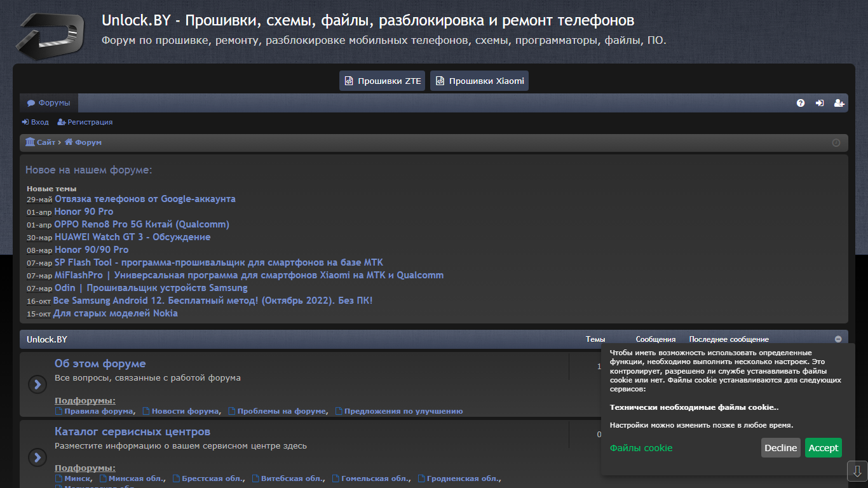Click the scroll-down arrow button at corner
868x488 pixels.
point(857,471)
